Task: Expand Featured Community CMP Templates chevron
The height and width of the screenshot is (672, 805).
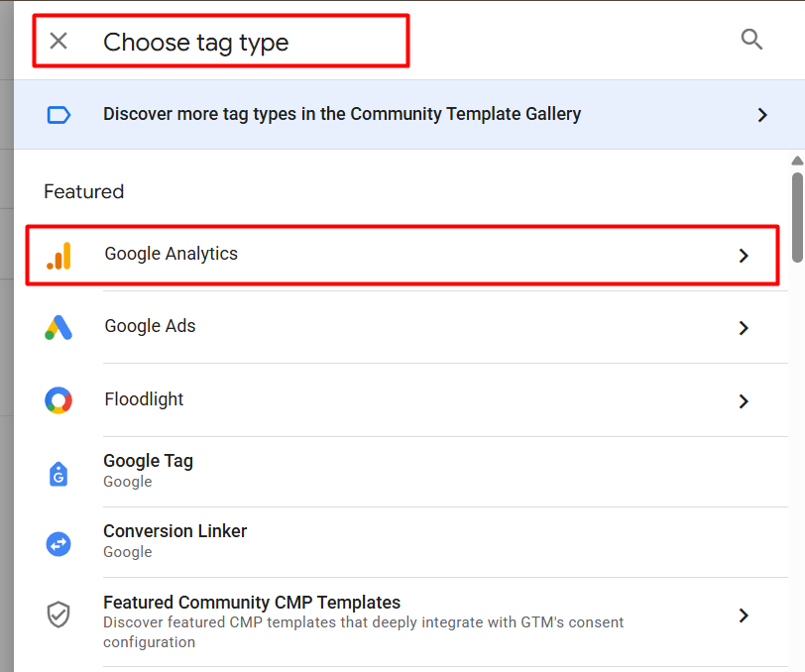Action: pyautogui.click(x=744, y=616)
